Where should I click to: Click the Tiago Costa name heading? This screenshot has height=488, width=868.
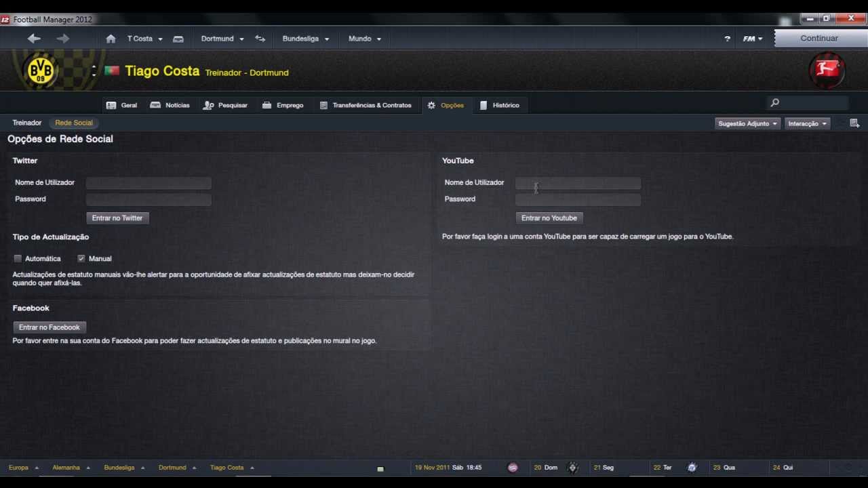162,71
